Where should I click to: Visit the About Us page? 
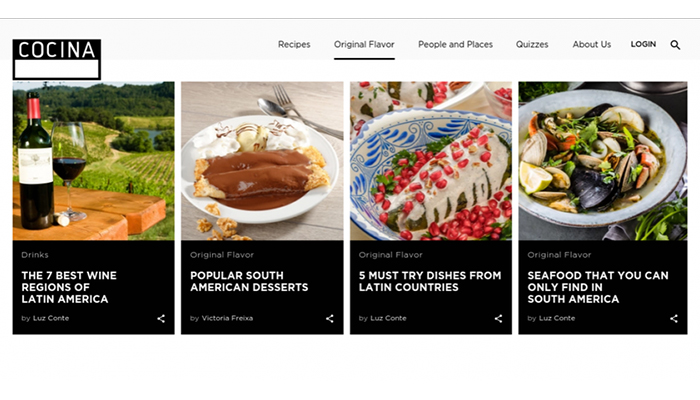click(591, 45)
